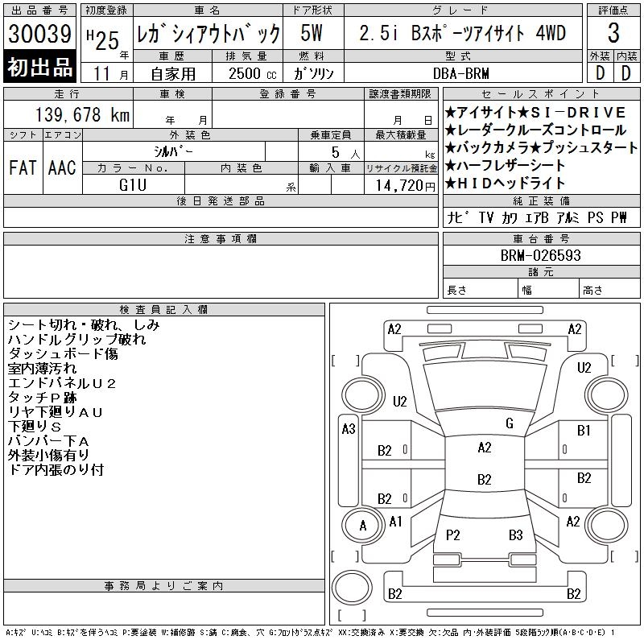
Task: Click B1 mark on car diagram
Action: point(584,431)
